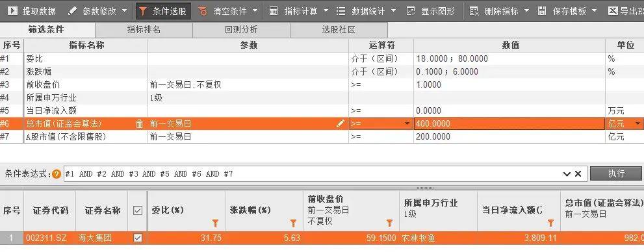Switch to the 指标排名 tab
The width and height of the screenshot is (644, 252).
144,30
